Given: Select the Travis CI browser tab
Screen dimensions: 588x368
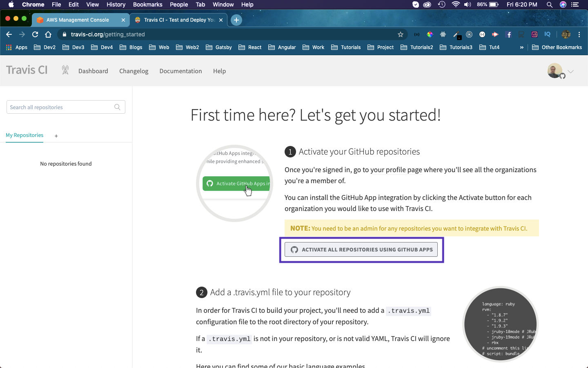Looking at the screenshot, I should click(179, 20).
